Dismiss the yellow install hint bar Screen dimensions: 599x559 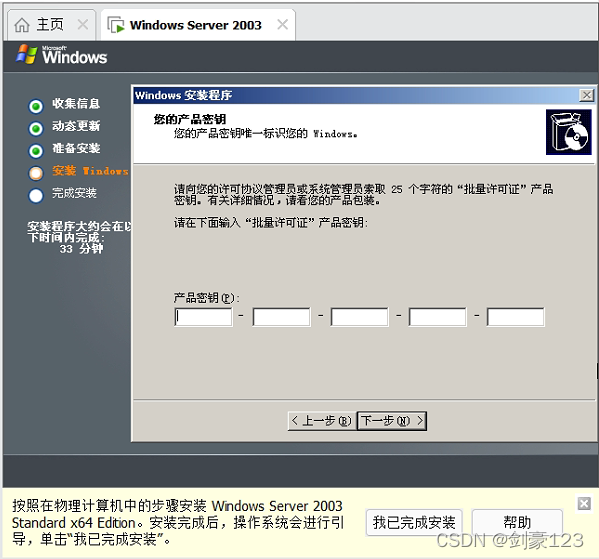coord(584,504)
